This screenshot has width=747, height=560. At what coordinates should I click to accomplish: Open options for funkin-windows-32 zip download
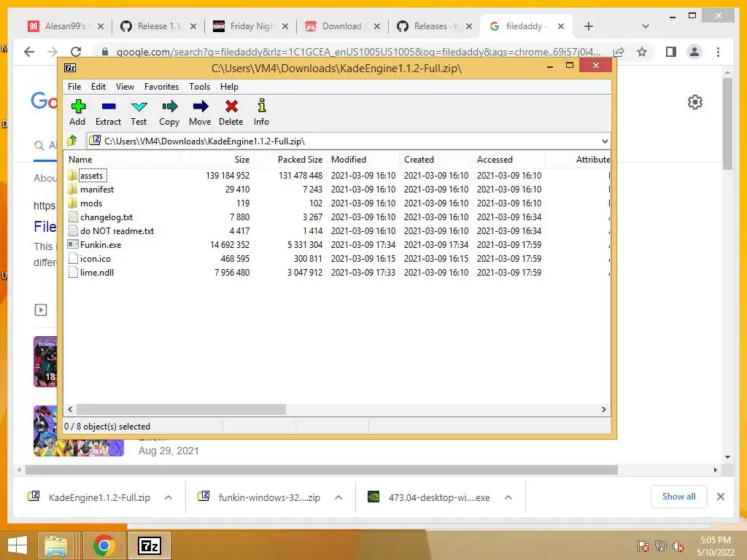point(338,497)
